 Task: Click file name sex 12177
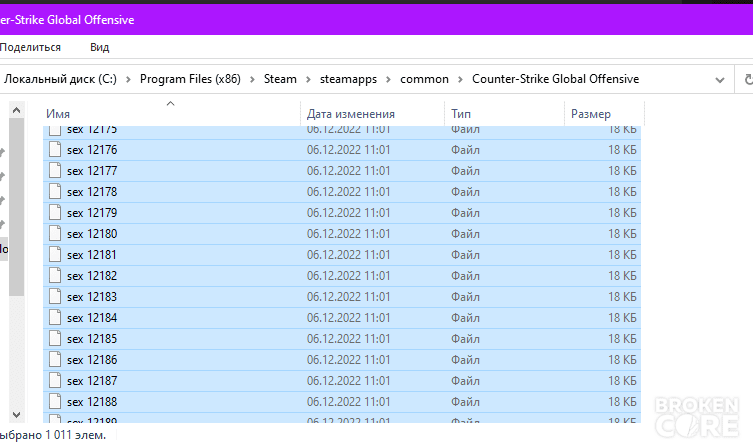point(92,171)
